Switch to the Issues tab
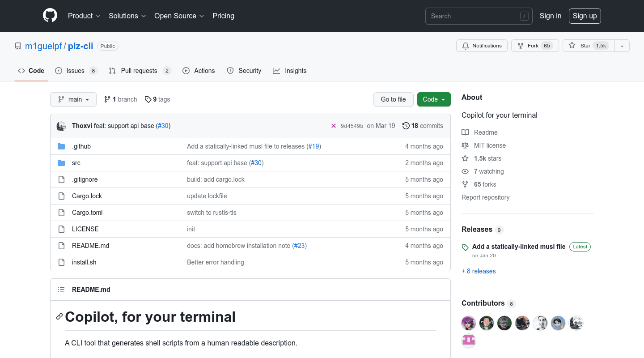This screenshot has width=644, height=358. click(x=76, y=71)
